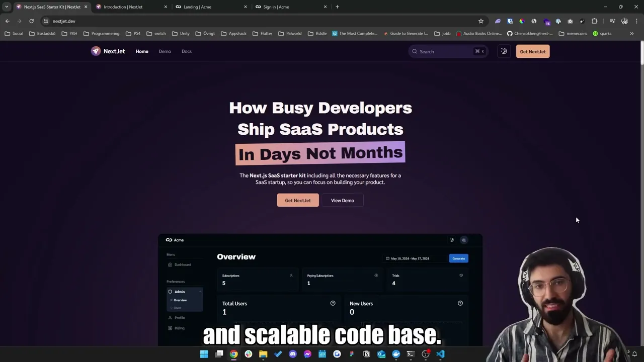Open the sparks bookmark
The image size is (644, 362).
pyautogui.click(x=602, y=34)
